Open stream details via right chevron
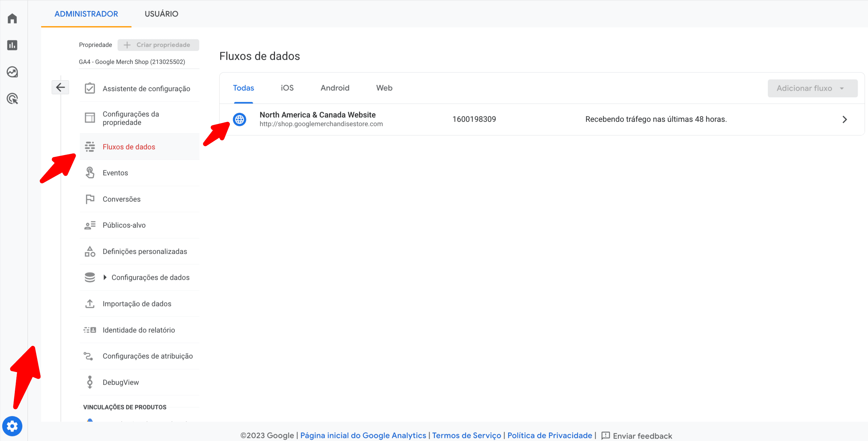This screenshot has height=441, width=868. 844,119
